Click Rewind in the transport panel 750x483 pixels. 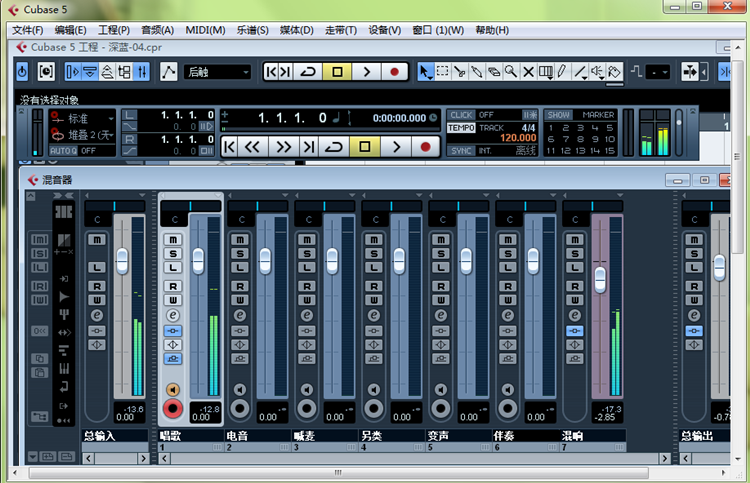point(252,146)
